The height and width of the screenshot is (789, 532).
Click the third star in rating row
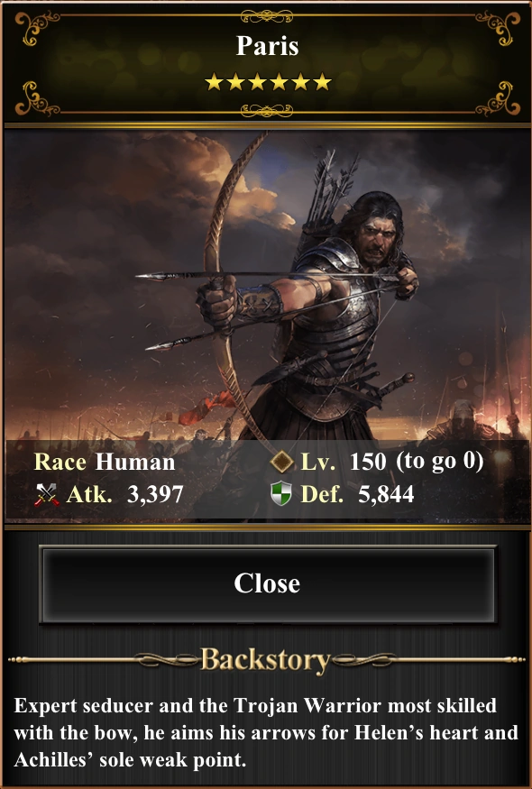pos(257,81)
